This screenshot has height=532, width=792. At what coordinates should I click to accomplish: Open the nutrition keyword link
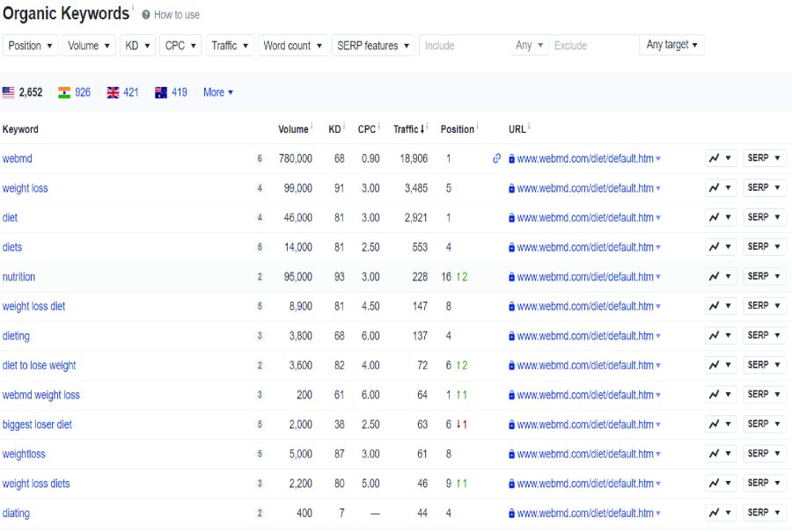coord(18,277)
